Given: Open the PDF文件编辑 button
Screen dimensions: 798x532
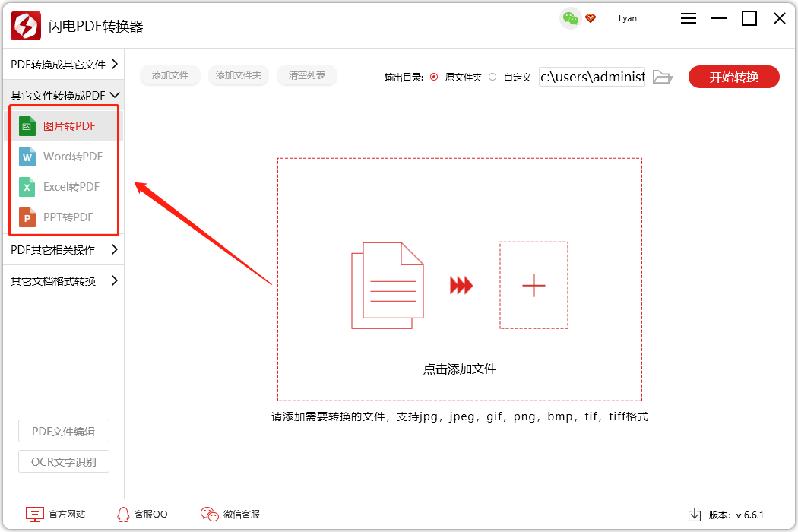Looking at the screenshot, I should tap(64, 431).
